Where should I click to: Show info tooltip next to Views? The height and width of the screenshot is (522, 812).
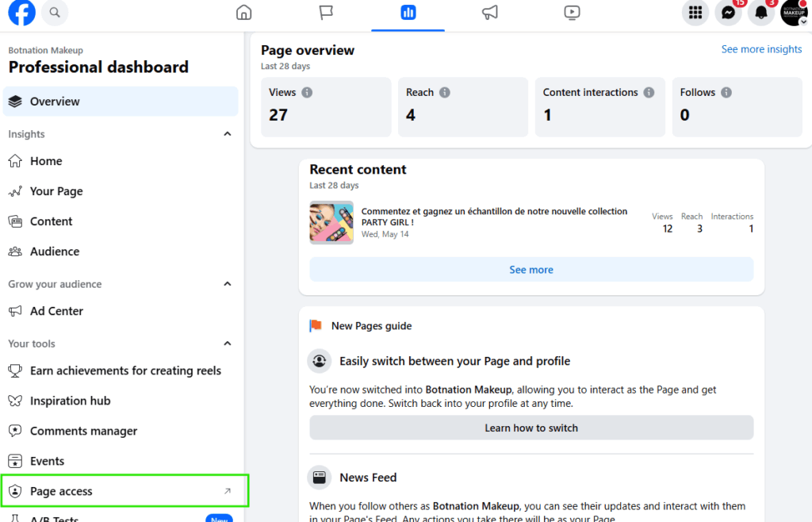click(x=307, y=93)
